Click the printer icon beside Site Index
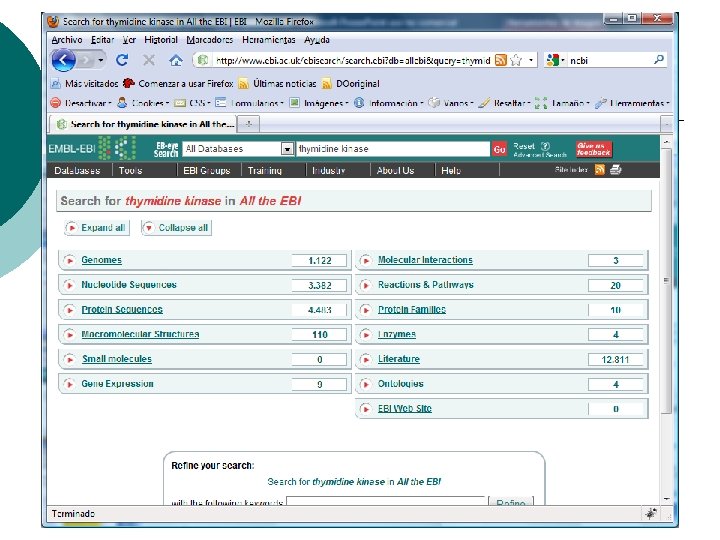Screen dimensions: 720x540 [615, 170]
